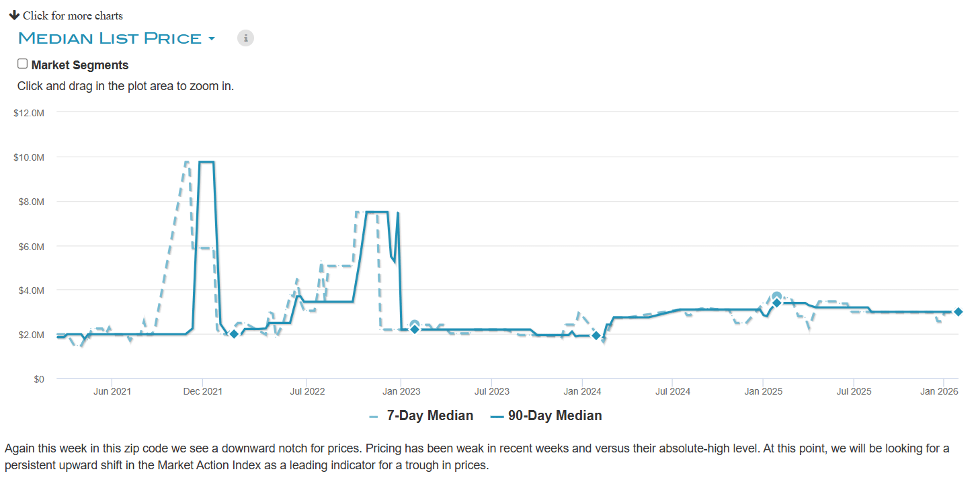Click the diamond marker near Dec 2021
This screenshot has width=980, height=482.
[234, 334]
